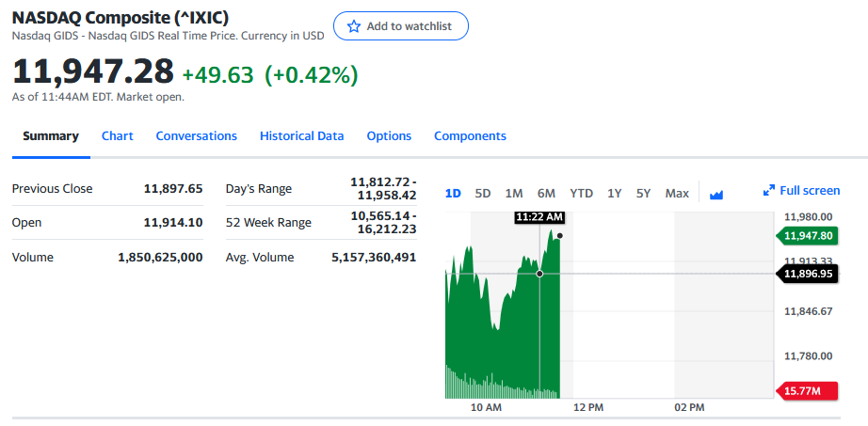The image size is (868, 426).
Task: Click the red 15.77M volume tag
Action: [807, 391]
